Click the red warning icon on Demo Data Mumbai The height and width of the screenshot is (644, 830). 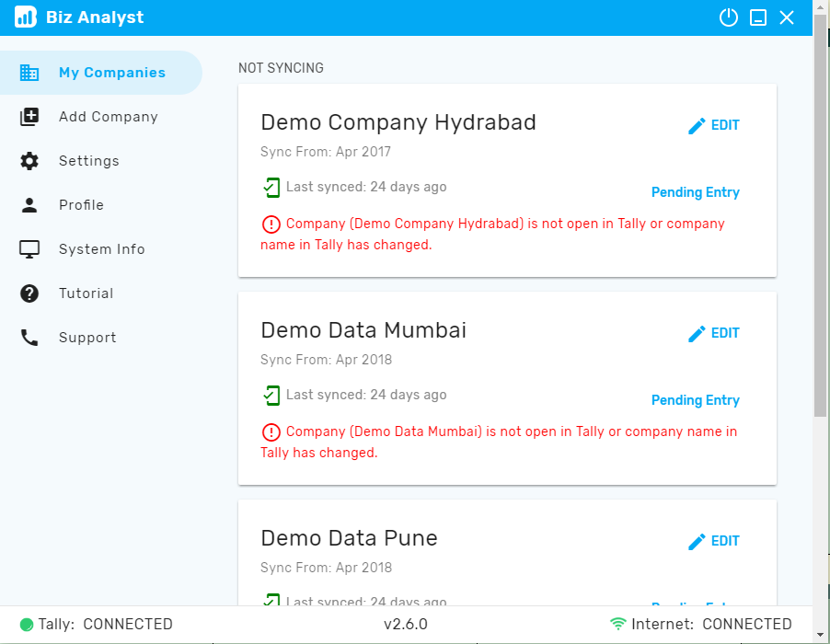(271, 432)
